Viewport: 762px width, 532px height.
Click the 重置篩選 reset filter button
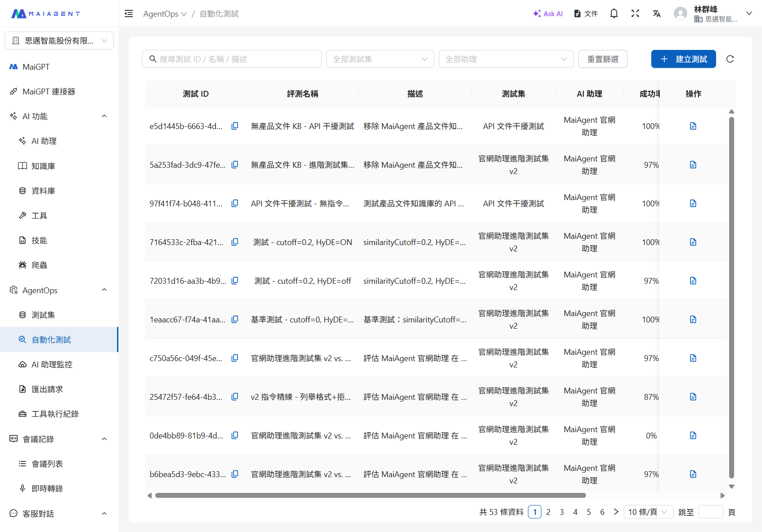[603, 59]
